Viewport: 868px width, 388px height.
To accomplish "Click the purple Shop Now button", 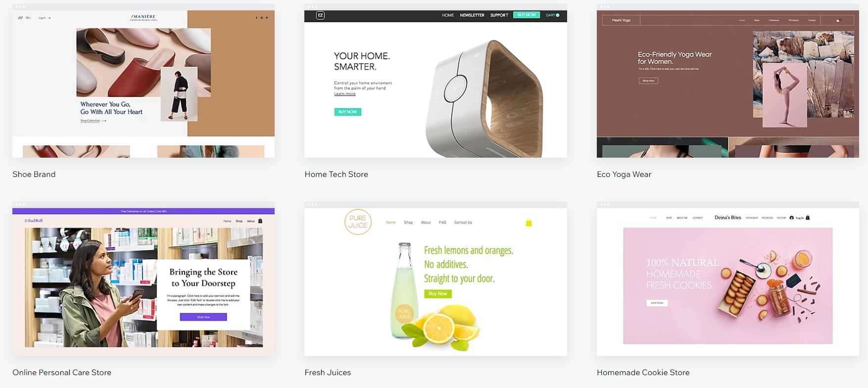I will [203, 317].
